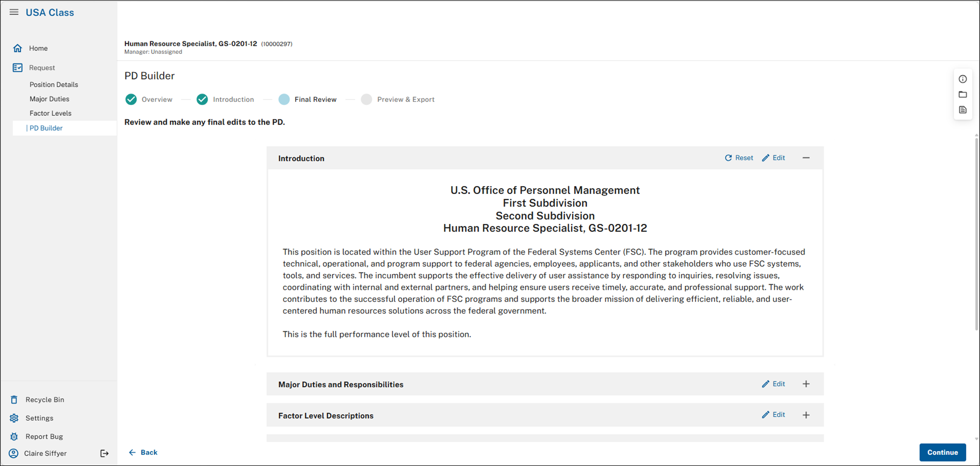Click the position ID (10000297)
This screenshot has height=466, width=980.
[x=277, y=44]
